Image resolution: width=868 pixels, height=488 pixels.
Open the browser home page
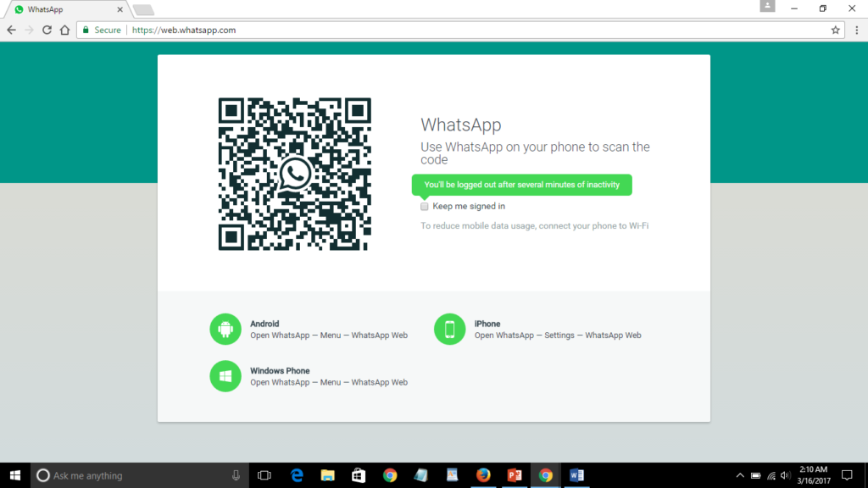64,30
